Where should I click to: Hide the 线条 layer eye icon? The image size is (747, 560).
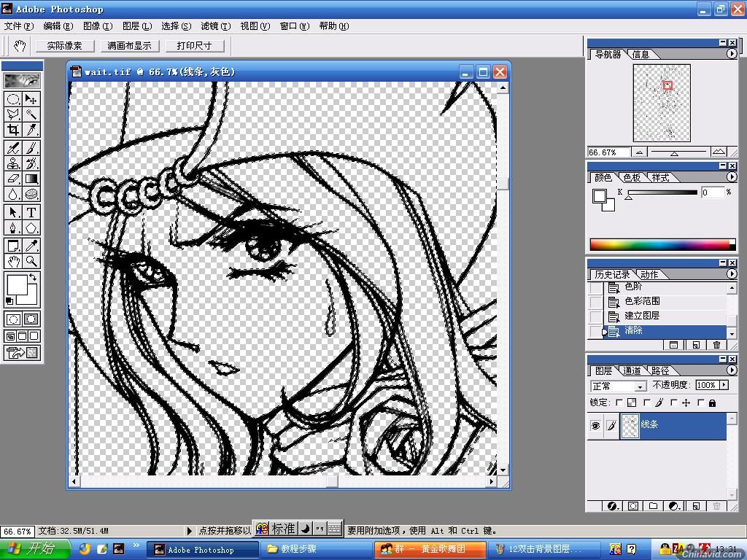click(x=595, y=426)
